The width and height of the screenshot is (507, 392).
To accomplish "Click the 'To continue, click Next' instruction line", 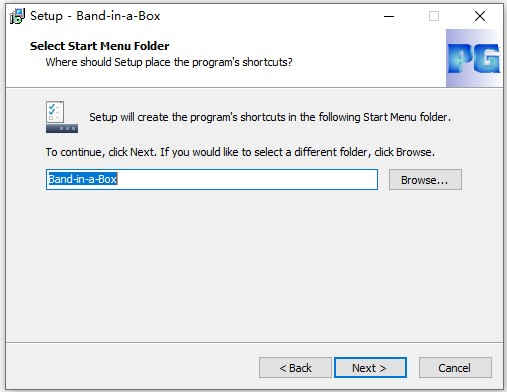I will (x=240, y=152).
